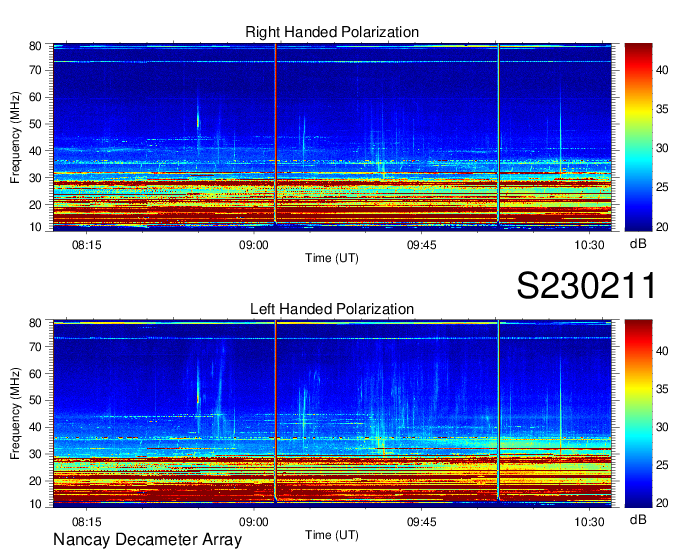Click the 09:45 time tick of Right Handed plot
Viewport: 680px width, 552px height.
(x=422, y=245)
